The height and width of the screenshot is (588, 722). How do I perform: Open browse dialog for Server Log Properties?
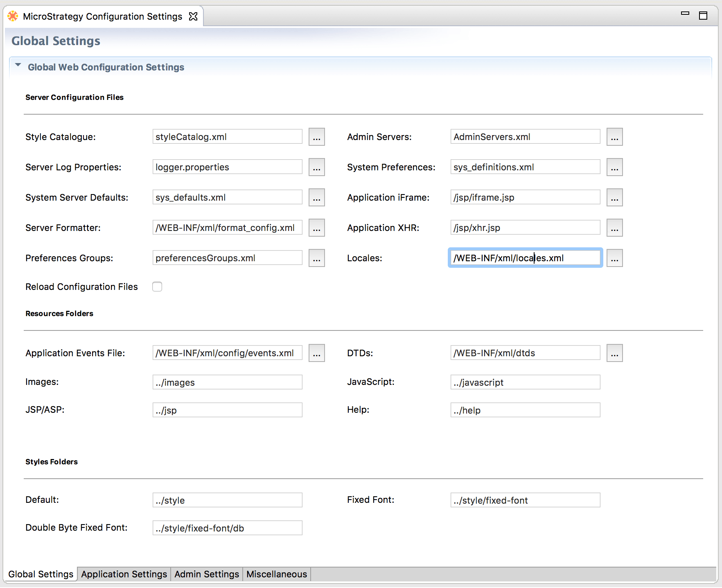click(x=316, y=167)
